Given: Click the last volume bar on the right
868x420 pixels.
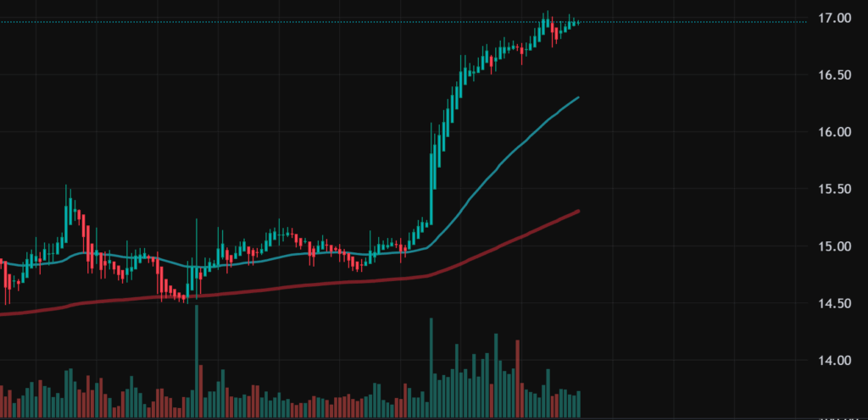Looking at the screenshot, I should pos(578,404).
